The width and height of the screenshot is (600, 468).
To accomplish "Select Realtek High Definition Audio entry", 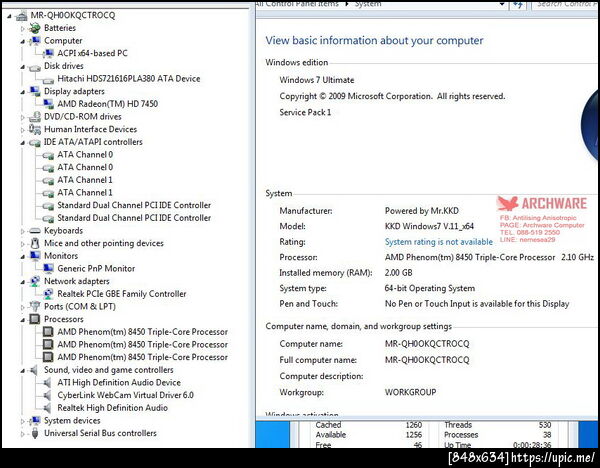I will click(112, 408).
